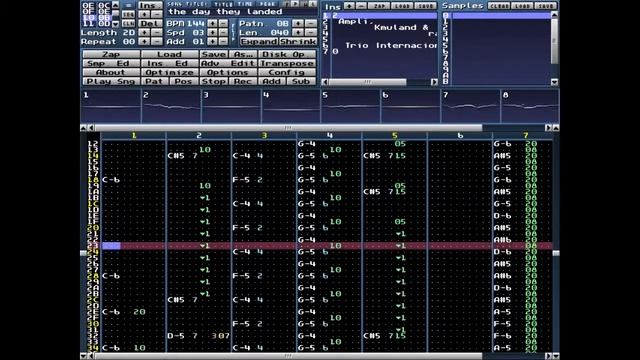The image size is (640, 360).
Task: Click the main Save button
Action: [x=213, y=54]
